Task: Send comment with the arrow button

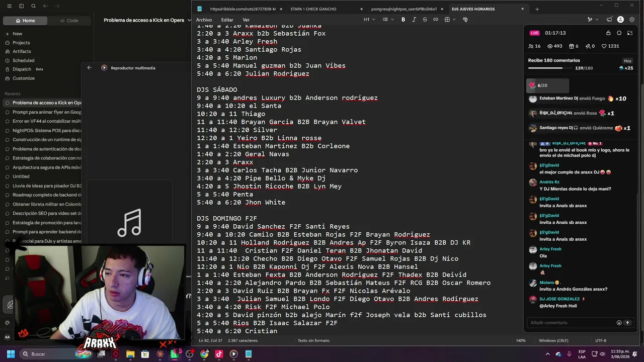Action: [x=627, y=323]
